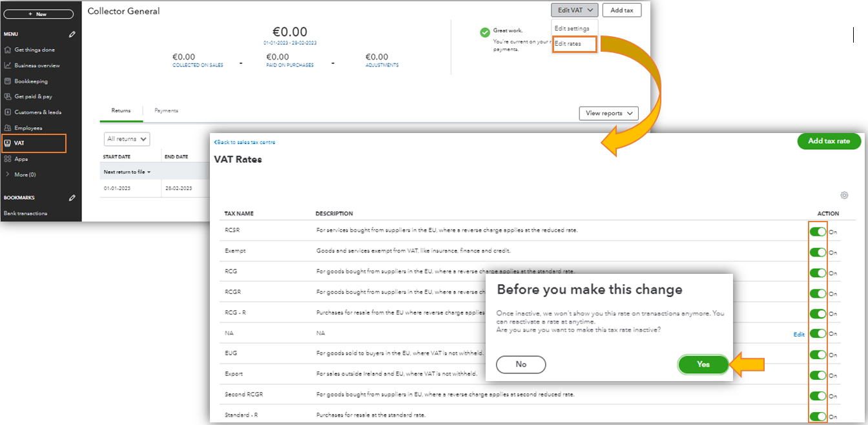Click the Edit link in NA row
Viewport: 868px width, 425px height.
click(x=799, y=334)
